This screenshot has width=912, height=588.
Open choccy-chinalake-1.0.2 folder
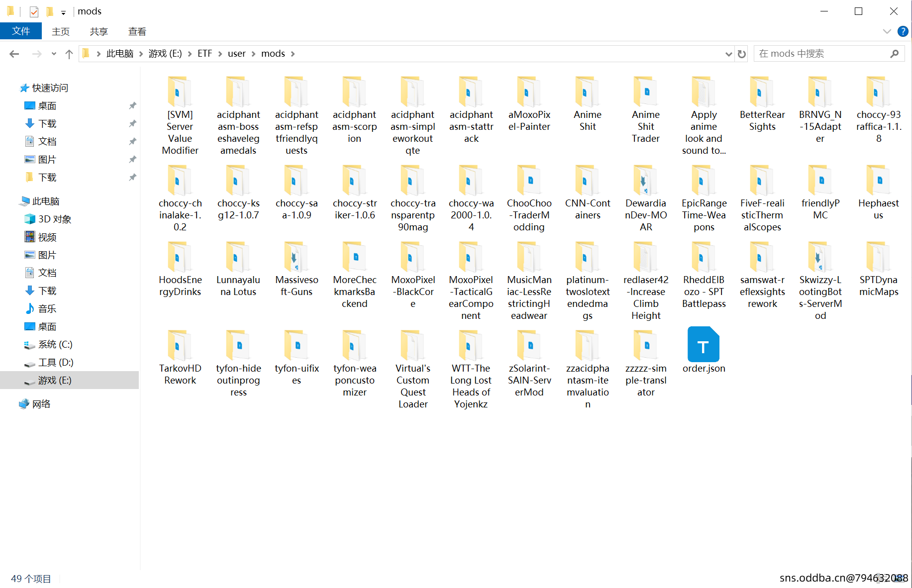(x=180, y=198)
